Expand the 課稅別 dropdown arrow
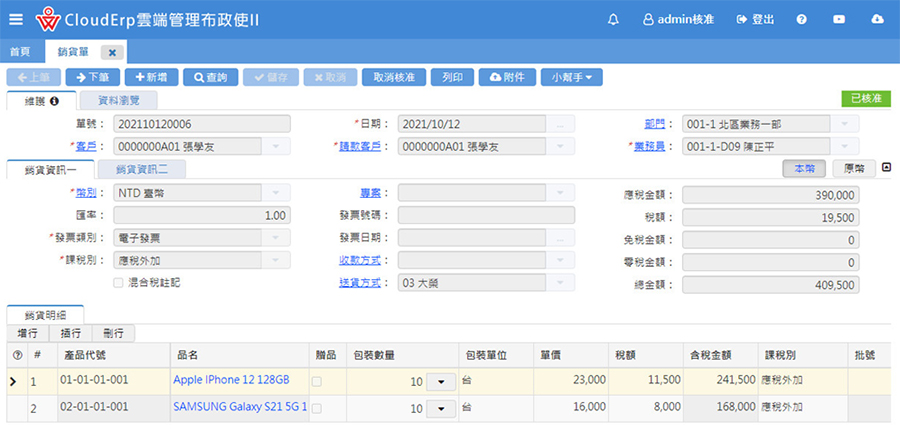This screenshot has height=431, width=900. (x=277, y=260)
